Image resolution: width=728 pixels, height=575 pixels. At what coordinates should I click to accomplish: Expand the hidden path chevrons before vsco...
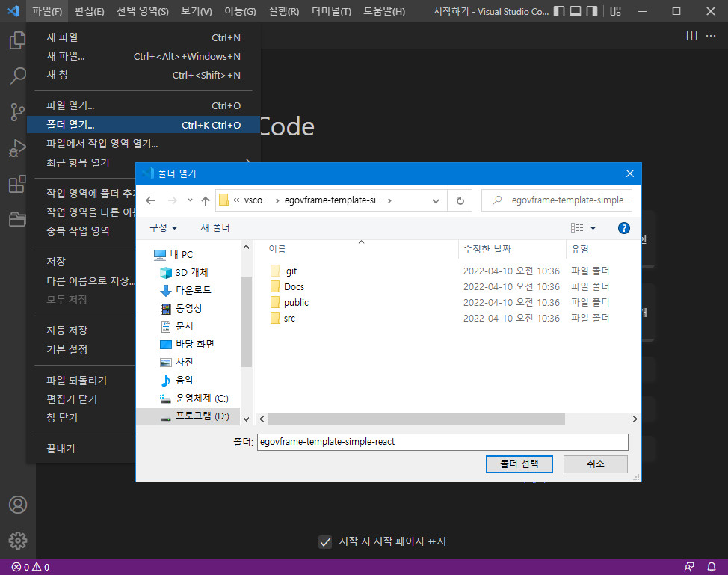[x=236, y=200]
